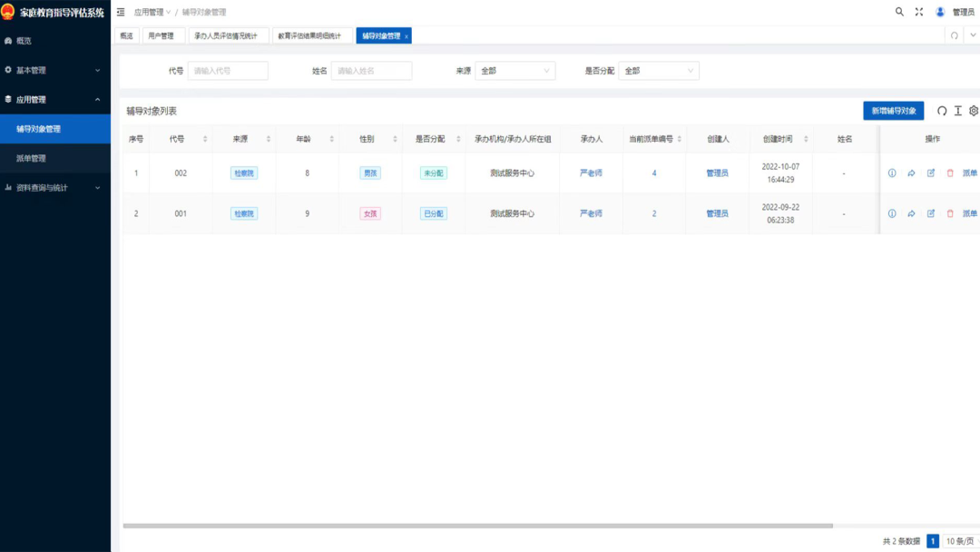The width and height of the screenshot is (980, 552).
Task: Click the 派单 link for record 002
Action: (970, 173)
